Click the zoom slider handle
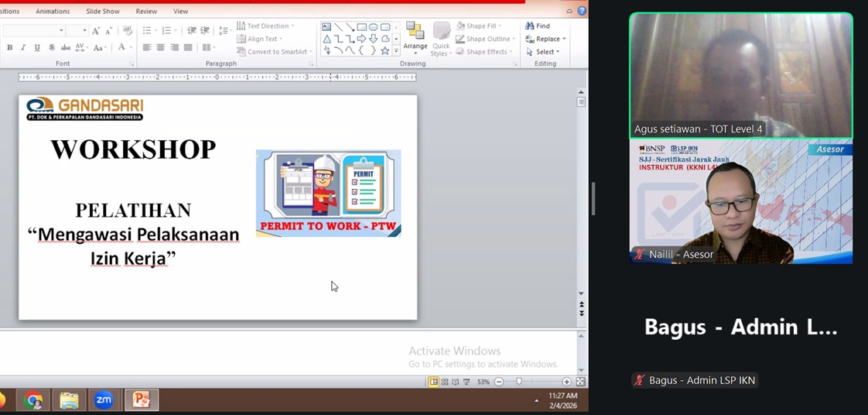Screen dimensions: 868x415 click(x=518, y=382)
